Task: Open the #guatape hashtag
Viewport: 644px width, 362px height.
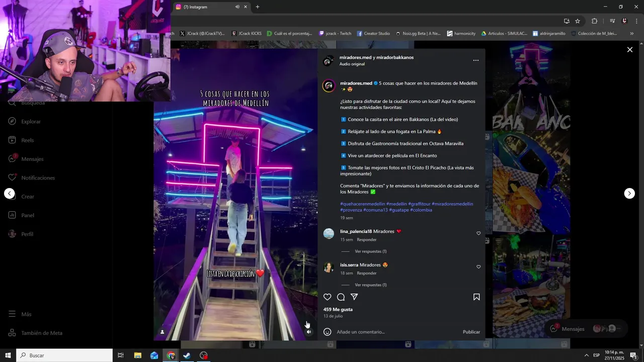Action: point(398,210)
